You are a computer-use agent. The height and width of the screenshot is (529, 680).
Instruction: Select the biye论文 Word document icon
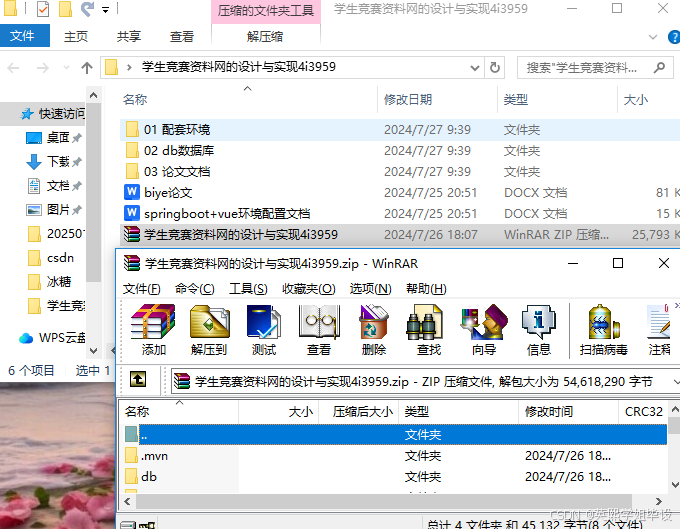click(132, 192)
